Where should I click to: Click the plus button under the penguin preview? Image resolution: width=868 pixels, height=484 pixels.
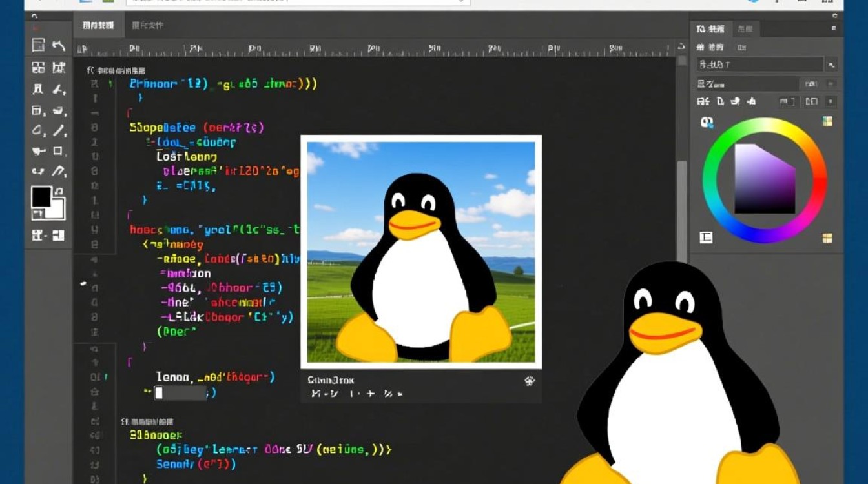click(370, 393)
